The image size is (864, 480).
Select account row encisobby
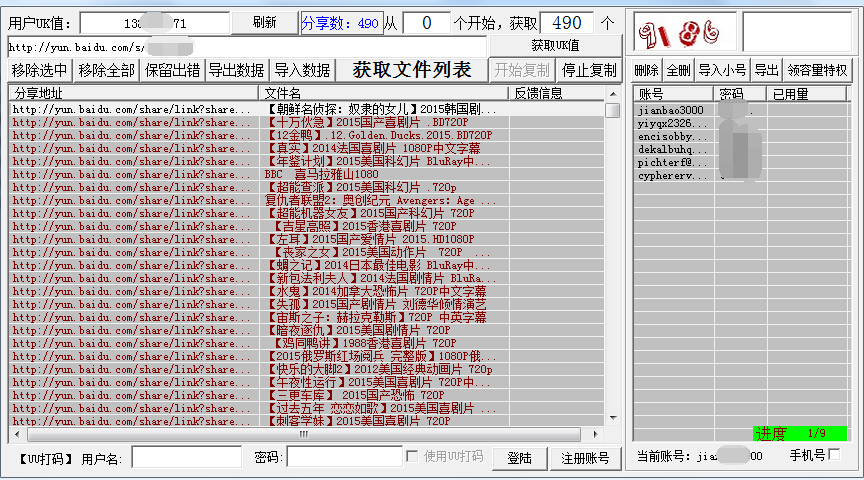click(x=740, y=137)
